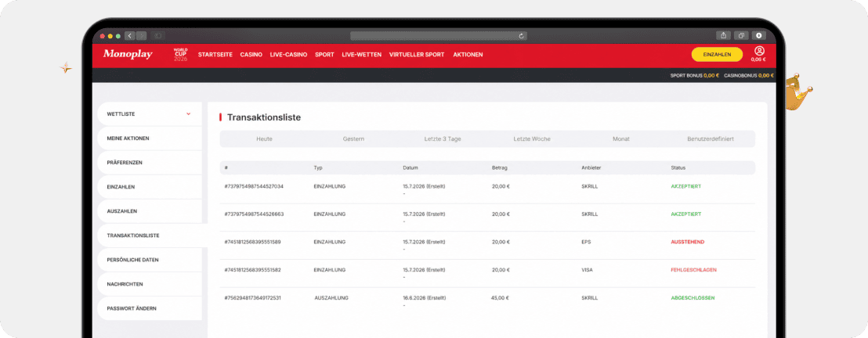
Task: Click the Akzeptiert status of transaction ending 7034
Action: [686, 186]
